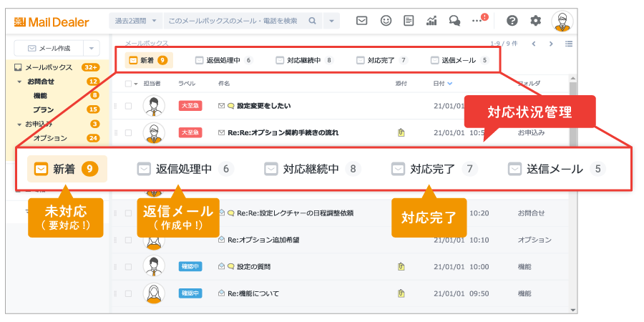Screen dimensions: 644x322
Task: Open the smiley face icon in toolbar
Action: [x=386, y=21]
